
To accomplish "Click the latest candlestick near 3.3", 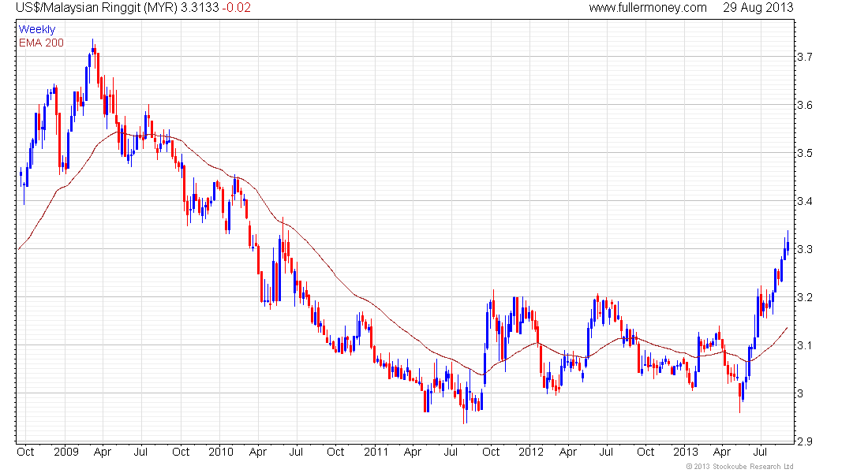I will click(788, 244).
